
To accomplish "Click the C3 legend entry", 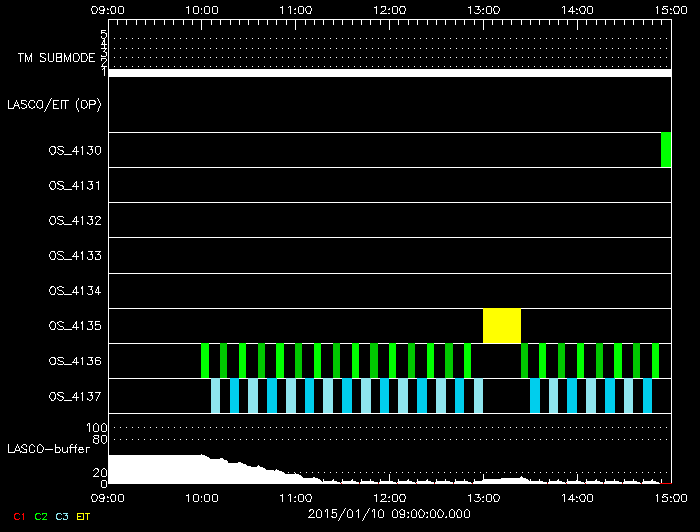I will click(x=63, y=516).
